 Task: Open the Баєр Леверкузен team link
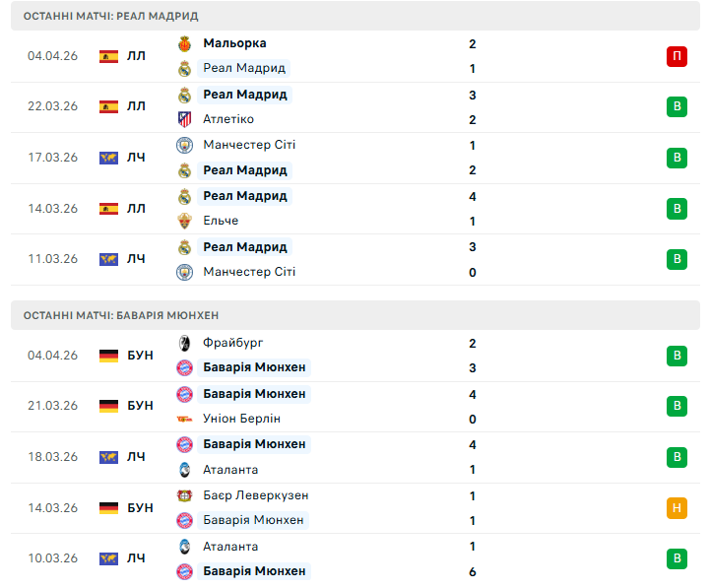tap(255, 495)
